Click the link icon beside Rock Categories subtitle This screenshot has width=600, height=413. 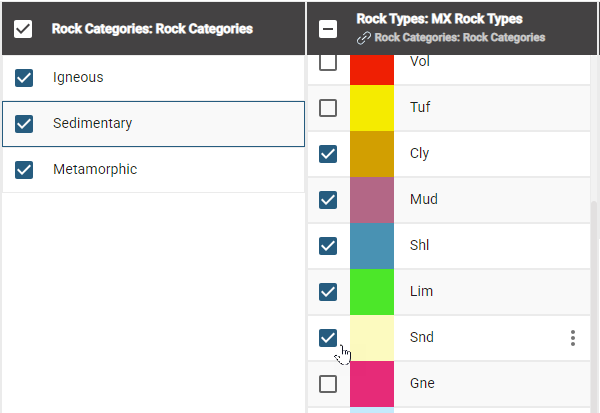click(364, 38)
